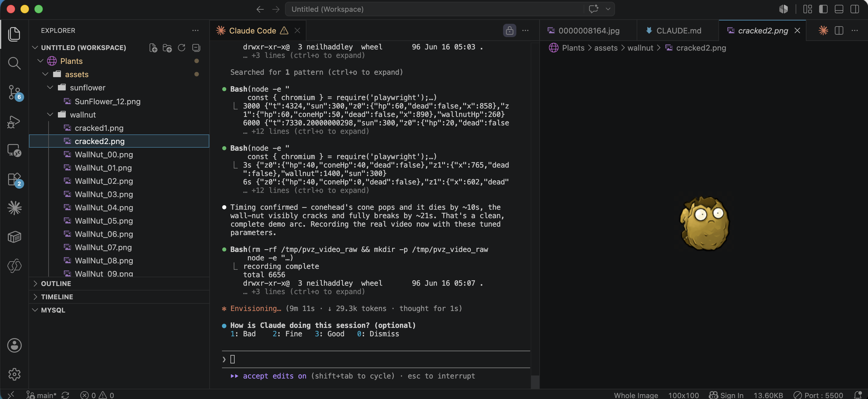Switch to the CLAUDE.md tab
Image resolution: width=868 pixels, height=399 pixels.
[678, 31]
